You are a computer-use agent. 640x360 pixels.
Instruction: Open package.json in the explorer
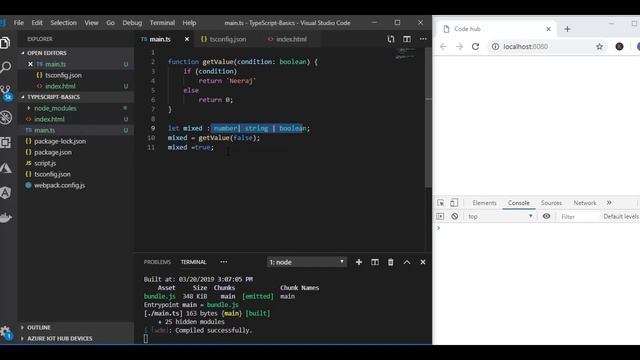point(53,152)
